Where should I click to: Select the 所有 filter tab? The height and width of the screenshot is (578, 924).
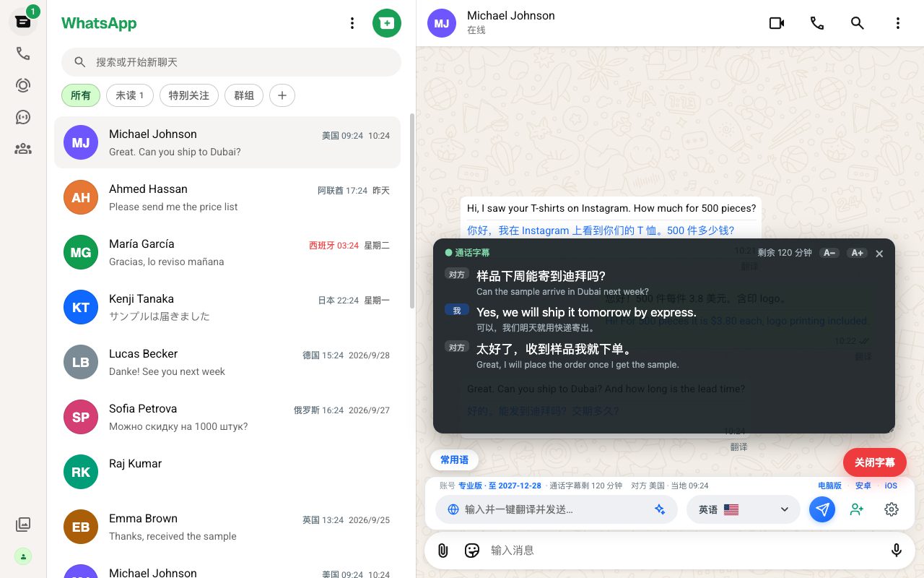[x=81, y=95]
